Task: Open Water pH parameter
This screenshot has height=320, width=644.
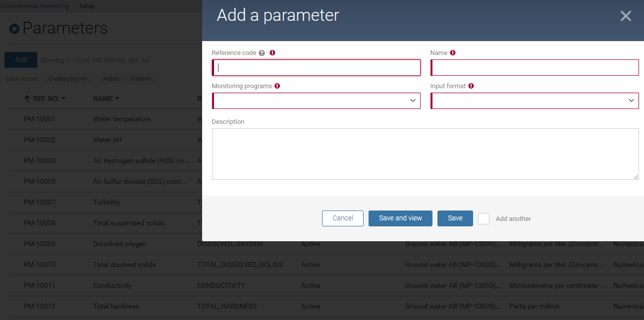Action: click(107, 140)
